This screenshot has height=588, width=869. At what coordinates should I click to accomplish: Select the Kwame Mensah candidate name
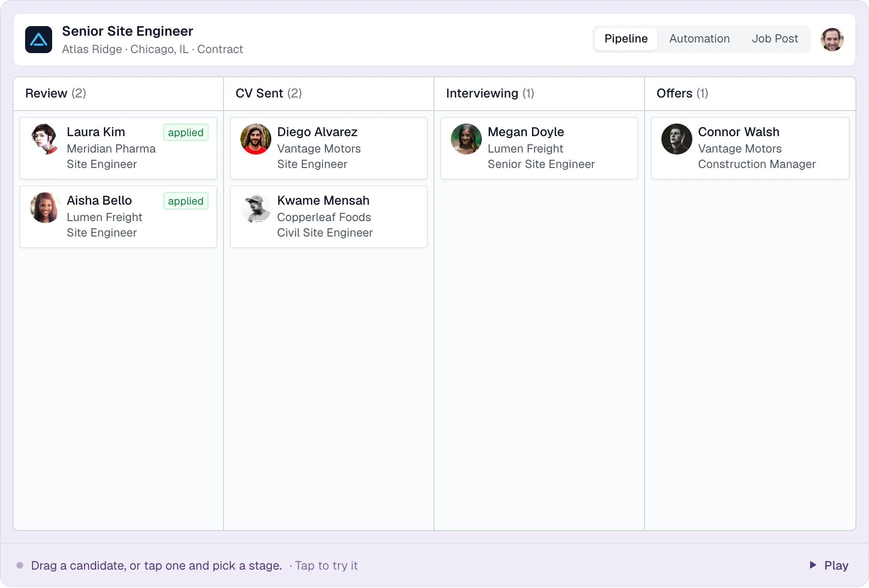coord(323,200)
